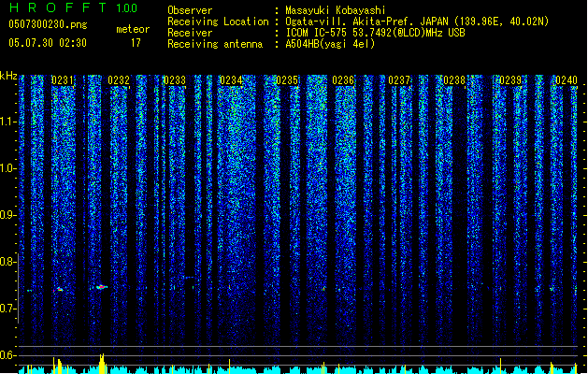Screen dimensions: 588x374
Task: Click the Receiver field label
Action: click(190, 33)
